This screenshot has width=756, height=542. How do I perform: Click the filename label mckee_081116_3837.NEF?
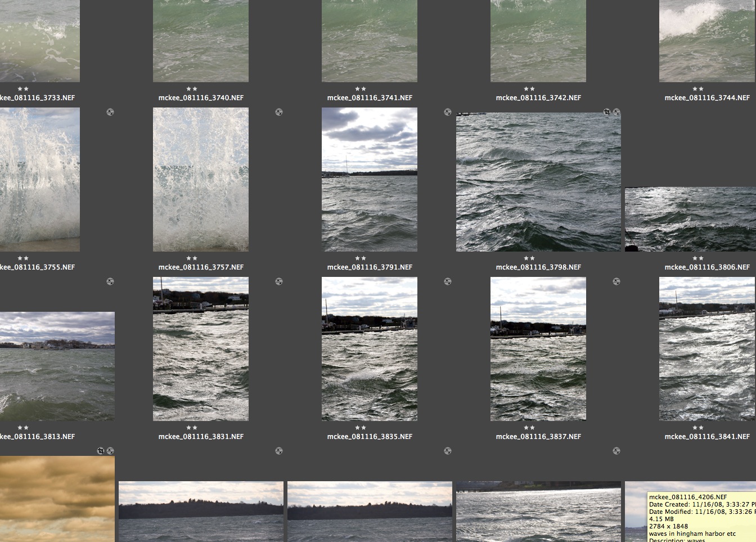[x=538, y=437]
